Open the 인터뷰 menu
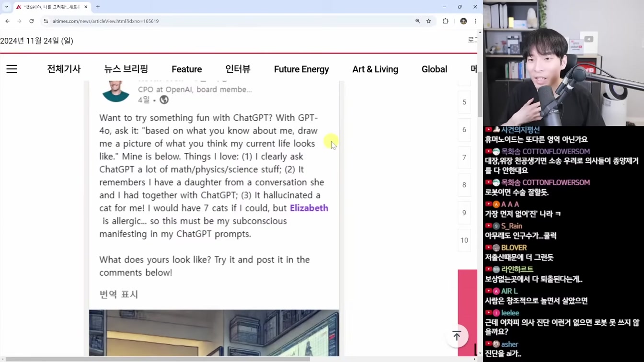 click(x=238, y=69)
